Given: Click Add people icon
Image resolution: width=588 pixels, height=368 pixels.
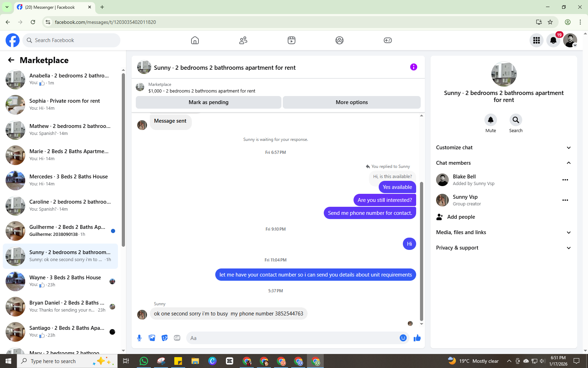Looking at the screenshot, I should tap(440, 217).
